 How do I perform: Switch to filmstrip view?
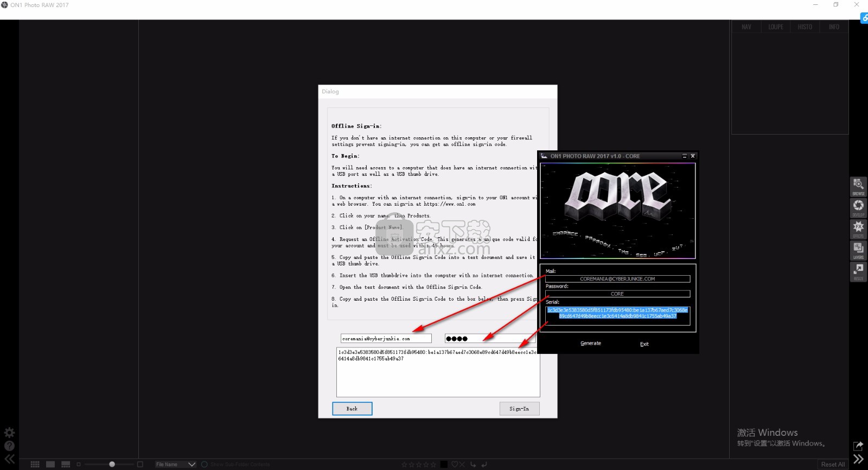(x=66, y=464)
